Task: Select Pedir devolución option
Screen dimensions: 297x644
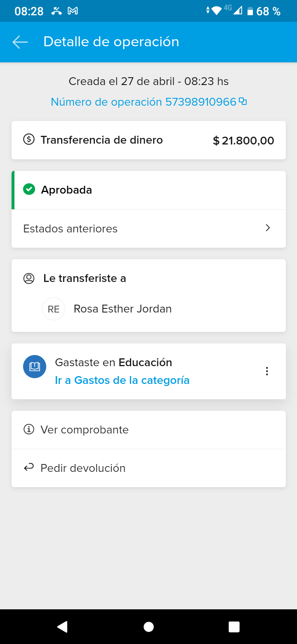Action: point(83,468)
